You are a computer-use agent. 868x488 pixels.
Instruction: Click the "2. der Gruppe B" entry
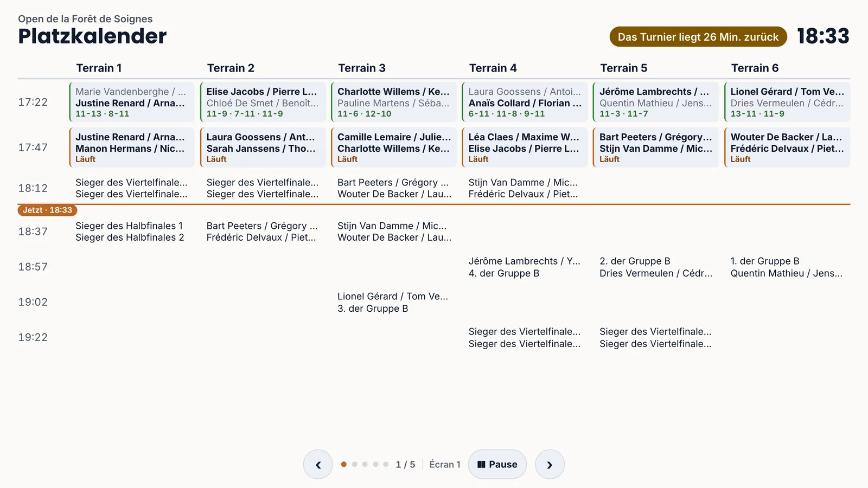click(635, 261)
